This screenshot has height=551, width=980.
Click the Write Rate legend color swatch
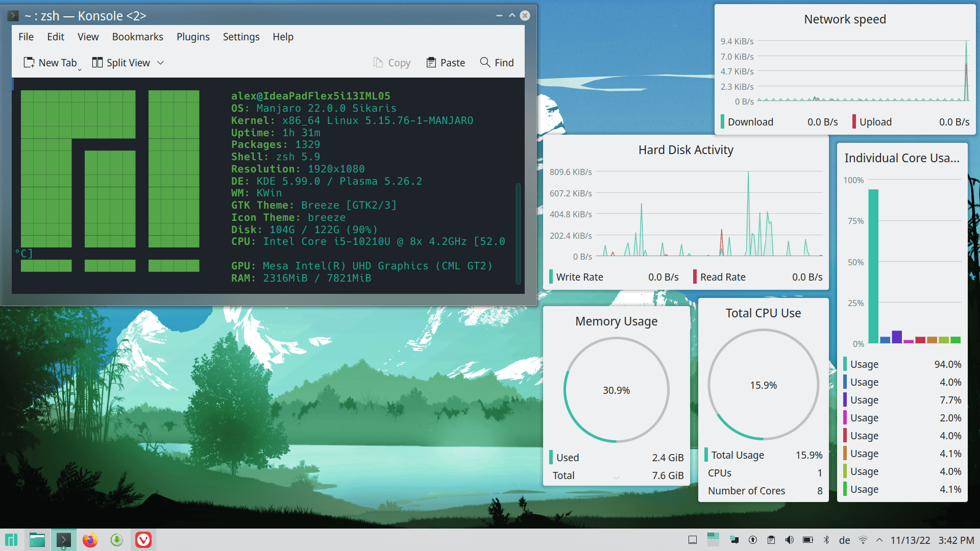(551, 277)
